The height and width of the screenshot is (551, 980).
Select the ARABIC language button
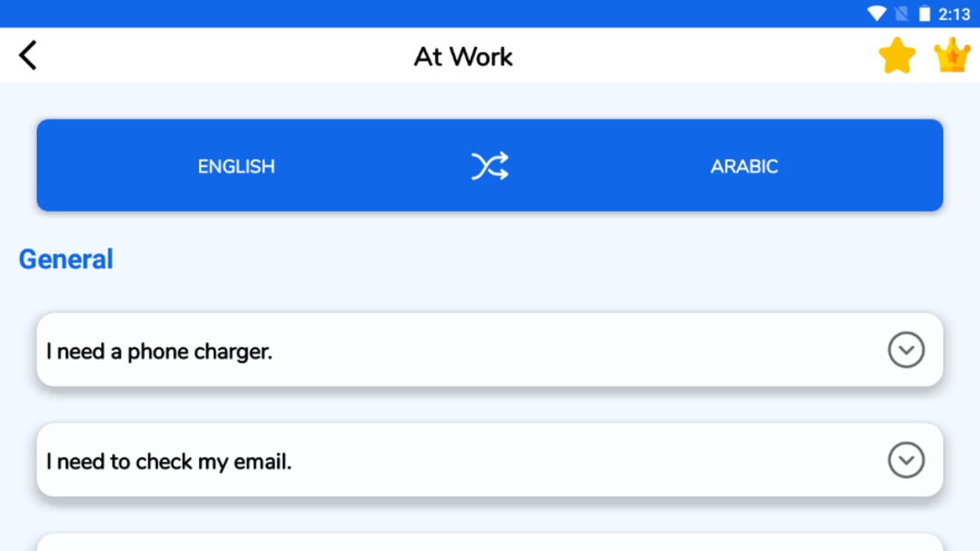[x=744, y=166]
